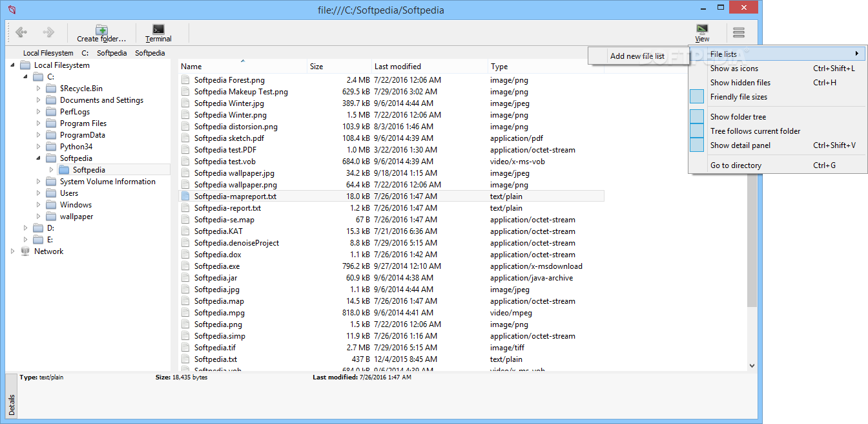Open the hamburger menu icon
Viewport: 868px width, 424px height.
tap(739, 32)
